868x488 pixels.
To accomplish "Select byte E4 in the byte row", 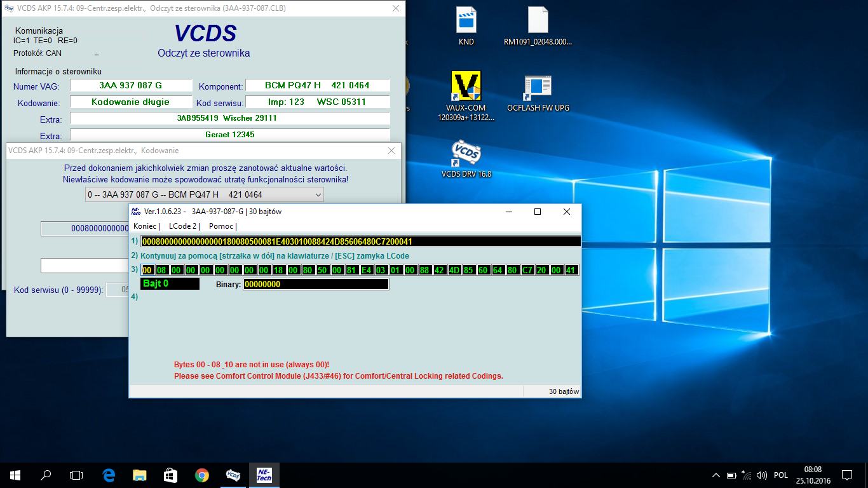I will click(366, 270).
